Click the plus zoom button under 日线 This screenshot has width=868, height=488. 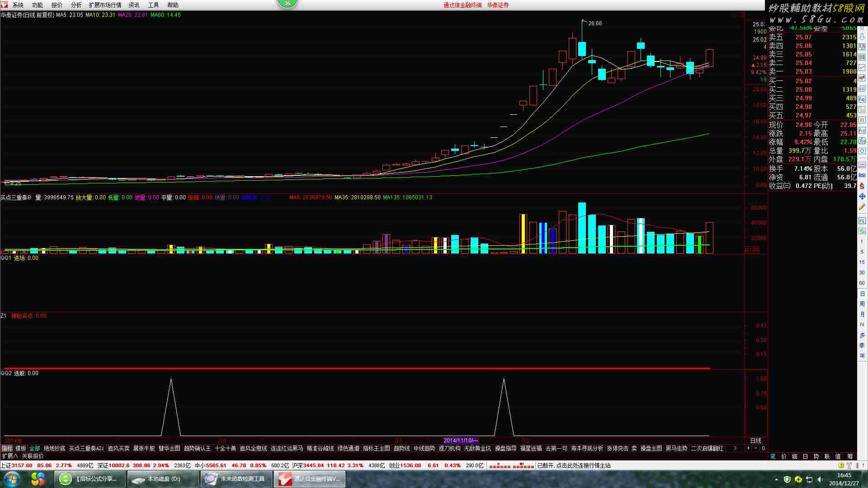pyautogui.click(x=748, y=448)
